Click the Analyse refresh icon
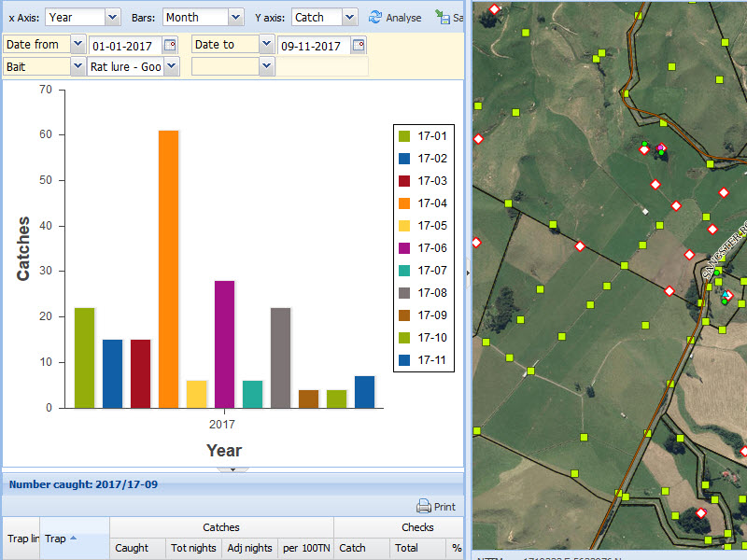Viewport: 747px width, 560px height. (x=375, y=17)
